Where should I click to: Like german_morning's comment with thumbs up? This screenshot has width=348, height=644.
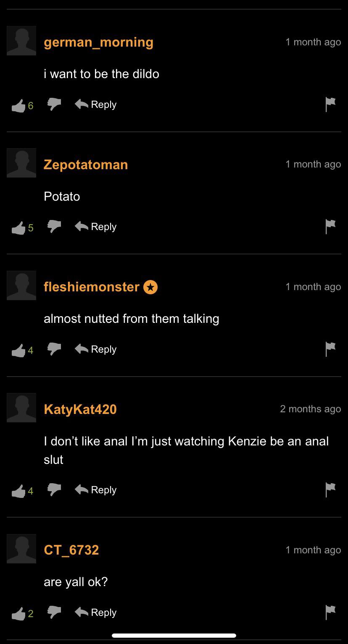click(x=18, y=105)
